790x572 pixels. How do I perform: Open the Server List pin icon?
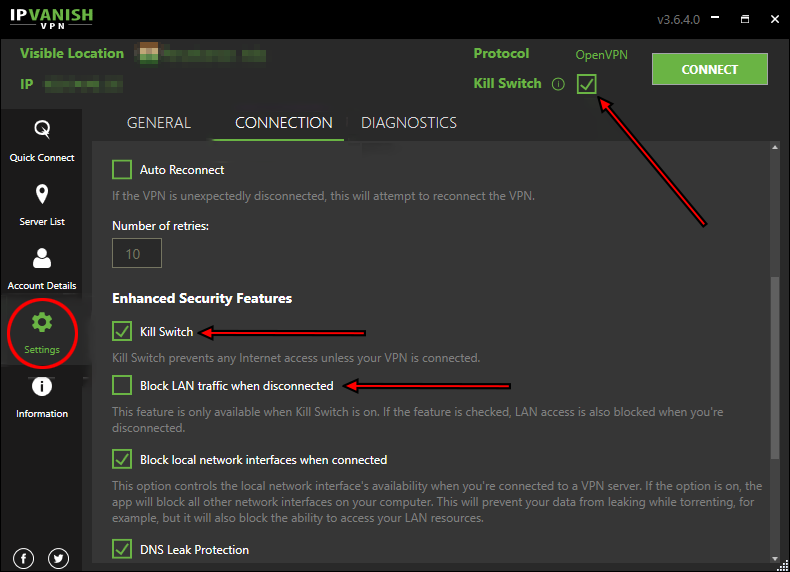click(x=42, y=194)
